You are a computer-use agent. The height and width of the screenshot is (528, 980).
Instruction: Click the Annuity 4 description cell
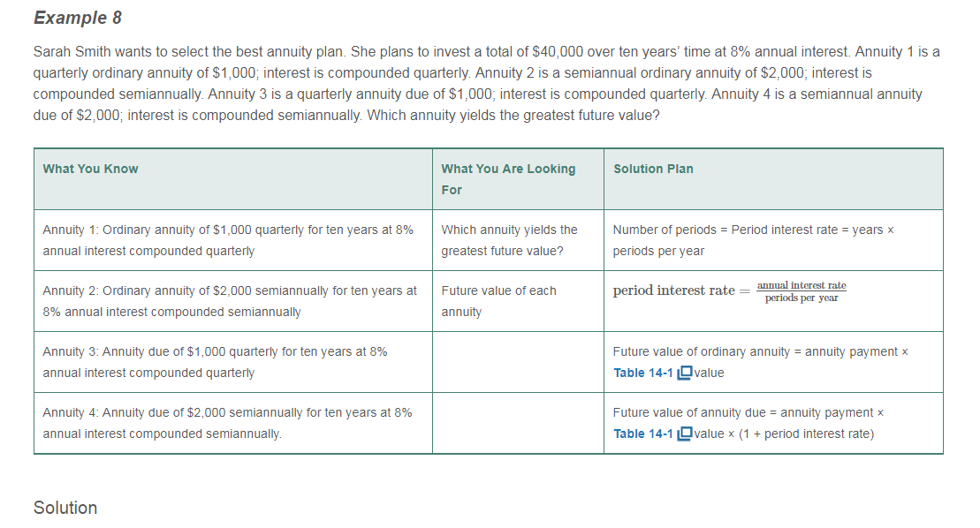227,423
